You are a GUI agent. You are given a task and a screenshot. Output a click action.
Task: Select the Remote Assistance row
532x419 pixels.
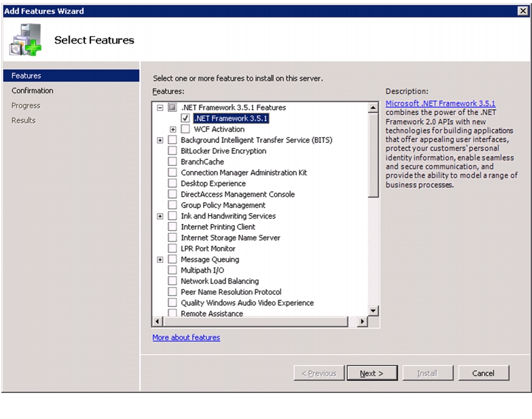click(211, 313)
